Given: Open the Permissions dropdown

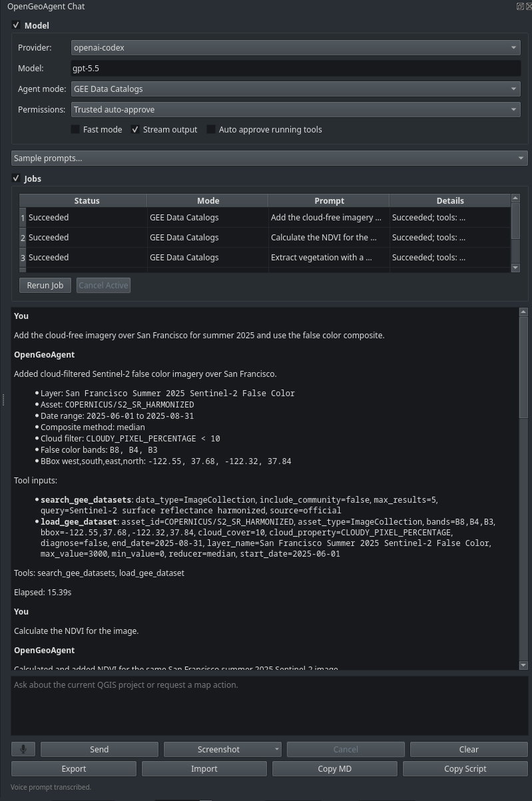Looking at the screenshot, I should [x=296, y=109].
